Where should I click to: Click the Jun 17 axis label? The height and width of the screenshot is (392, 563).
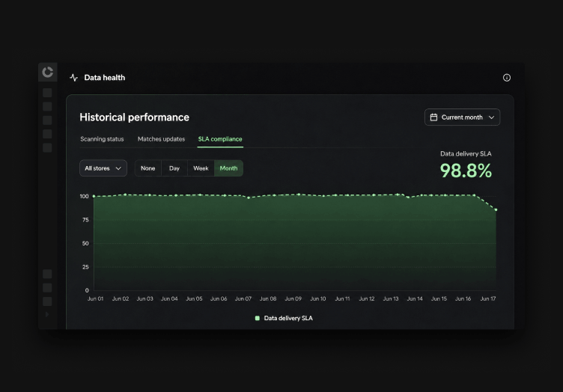click(488, 298)
